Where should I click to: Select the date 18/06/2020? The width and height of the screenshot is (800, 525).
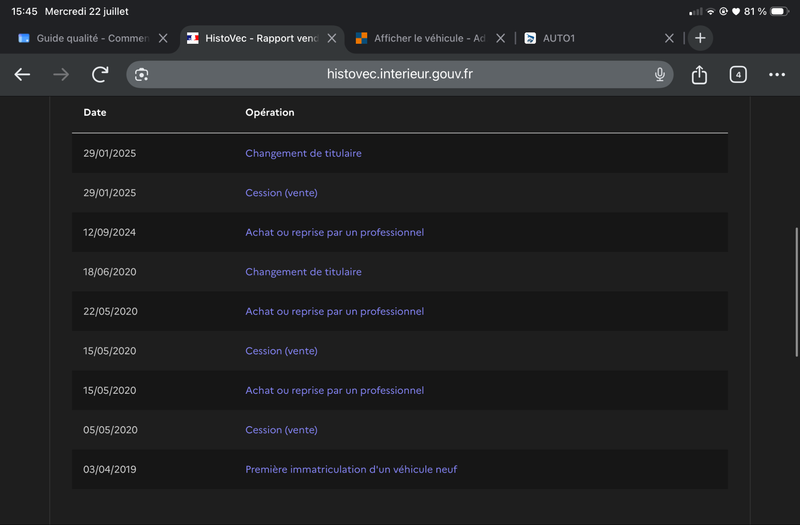point(110,272)
